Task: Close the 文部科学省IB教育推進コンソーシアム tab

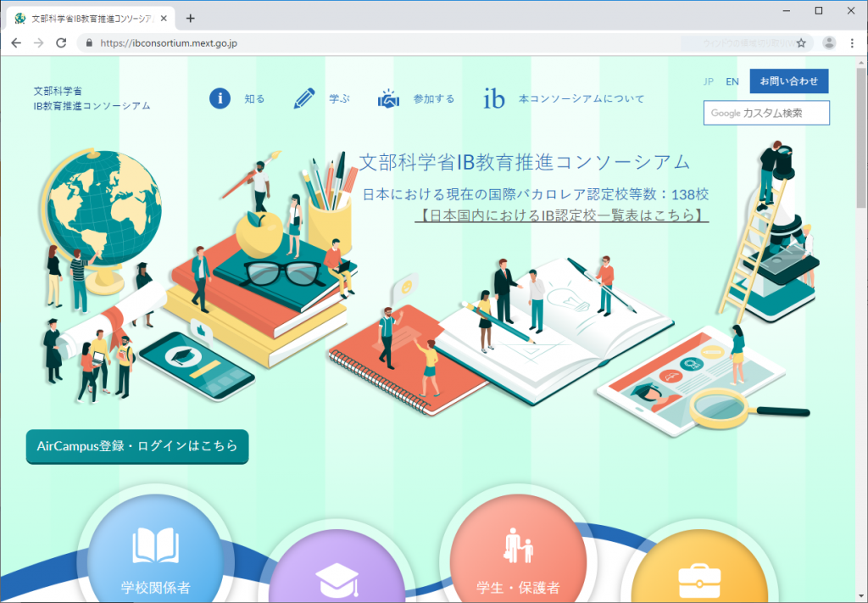Action: click(164, 19)
